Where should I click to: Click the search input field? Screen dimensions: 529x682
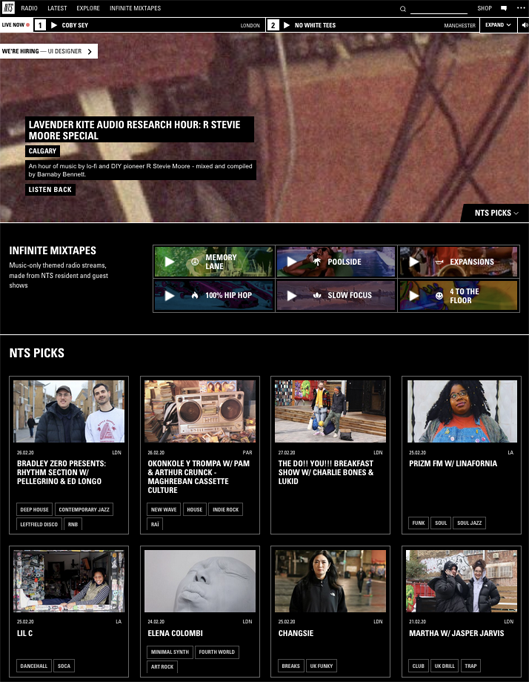click(x=439, y=9)
